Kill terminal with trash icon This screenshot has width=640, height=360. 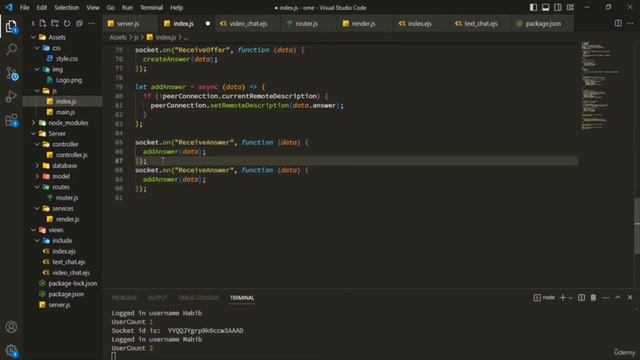593,298
